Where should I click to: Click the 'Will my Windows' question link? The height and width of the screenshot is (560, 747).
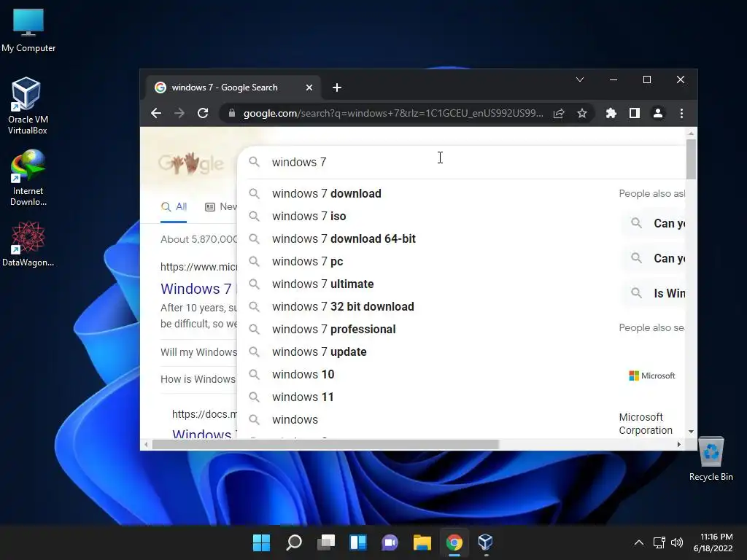click(198, 352)
